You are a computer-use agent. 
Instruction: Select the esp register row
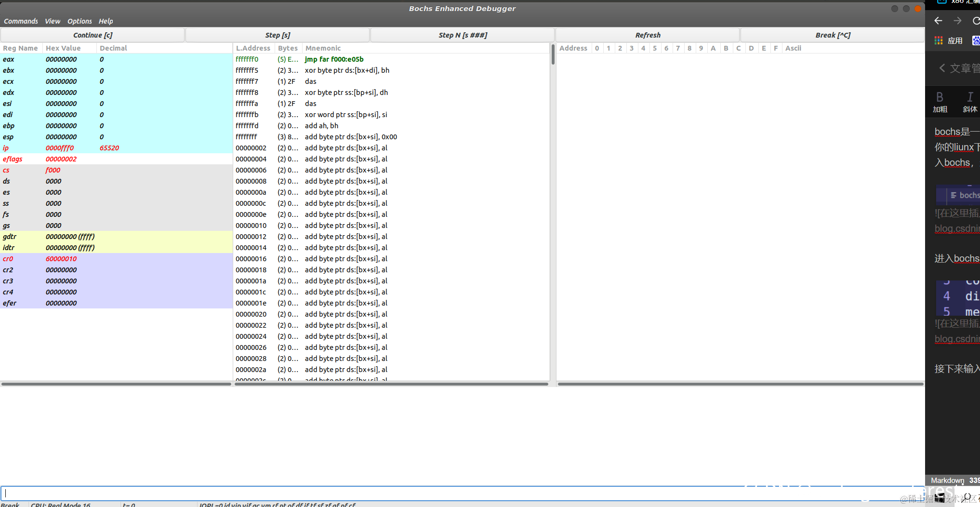point(116,137)
